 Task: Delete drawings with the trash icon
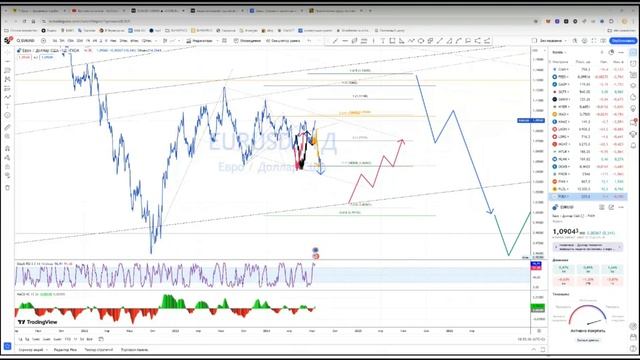[7, 188]
